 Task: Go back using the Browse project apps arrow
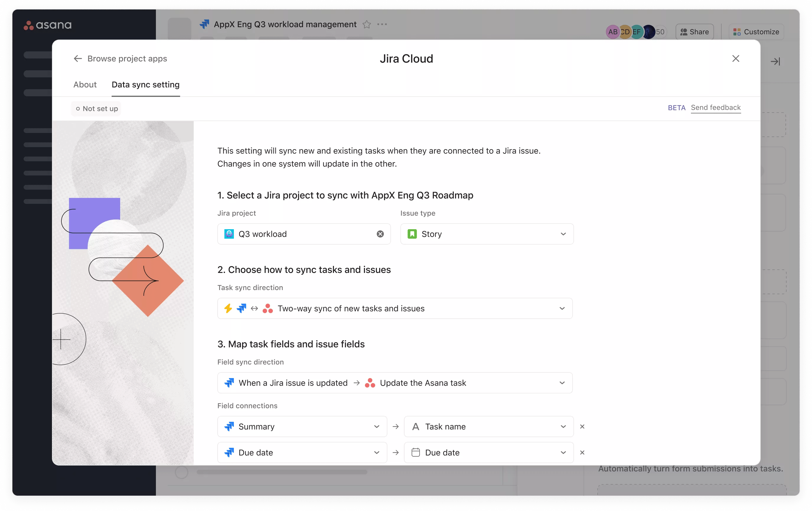pyautogui.click(x=78, y=59)
